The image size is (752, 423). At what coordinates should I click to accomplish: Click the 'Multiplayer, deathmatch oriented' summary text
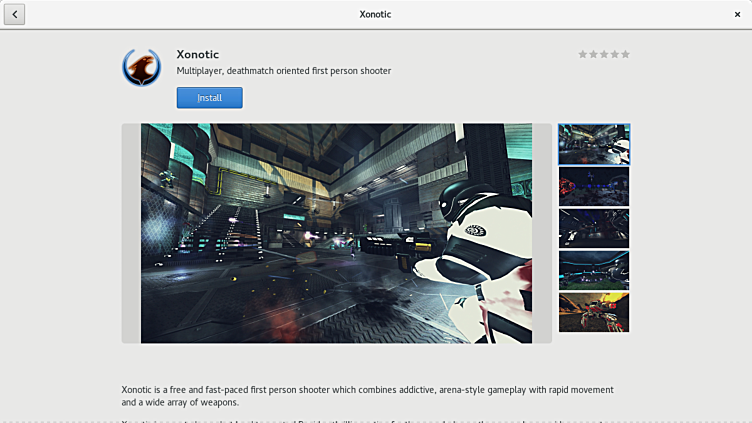click(283, 71)
